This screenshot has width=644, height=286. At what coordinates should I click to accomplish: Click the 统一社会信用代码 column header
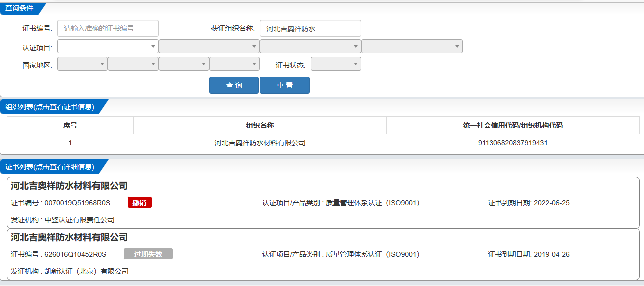[x=513, y=125]
